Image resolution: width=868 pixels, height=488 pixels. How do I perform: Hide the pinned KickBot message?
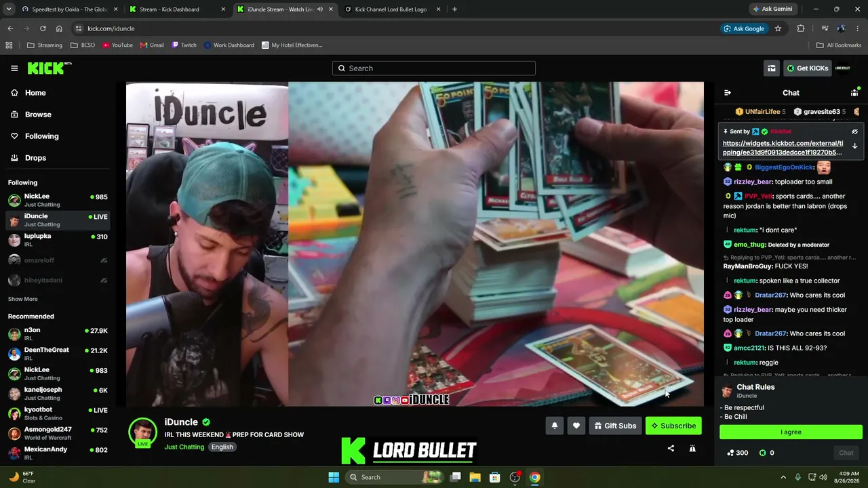(x=854, y=131)
